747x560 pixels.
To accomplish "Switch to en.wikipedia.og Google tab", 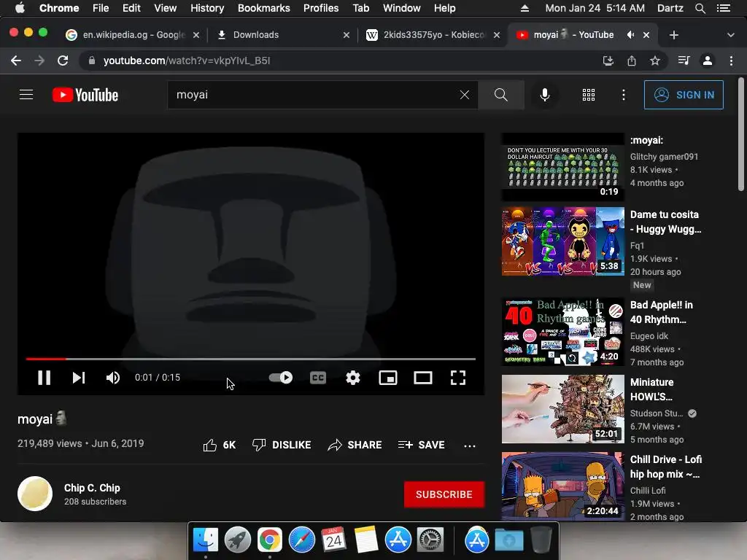I will (x=133, y=35).
